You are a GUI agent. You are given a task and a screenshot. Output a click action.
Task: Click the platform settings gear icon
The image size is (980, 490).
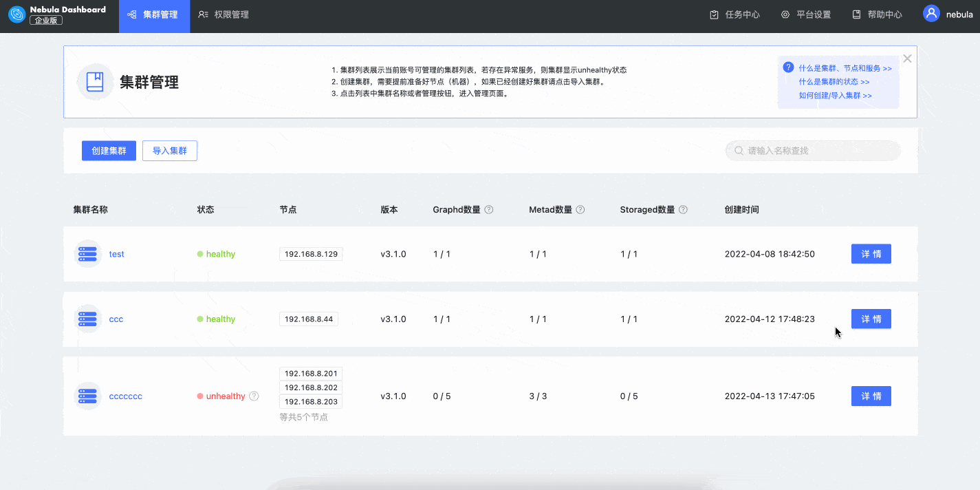point(785,14)
